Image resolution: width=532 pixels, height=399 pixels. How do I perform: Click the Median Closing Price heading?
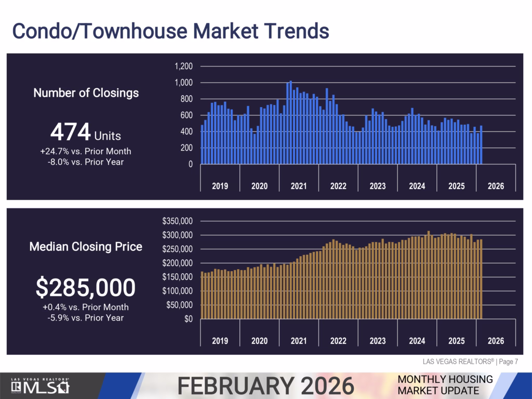[x=86, y=247]
